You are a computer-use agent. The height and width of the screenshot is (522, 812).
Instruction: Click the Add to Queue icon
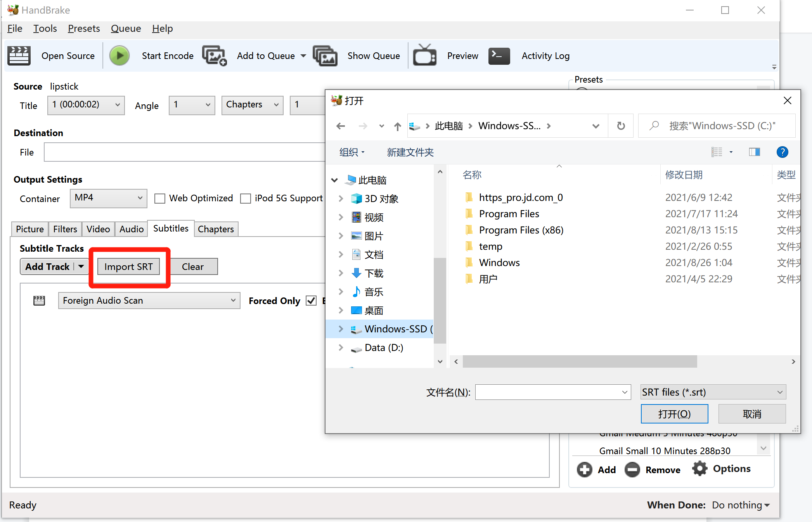214,56
